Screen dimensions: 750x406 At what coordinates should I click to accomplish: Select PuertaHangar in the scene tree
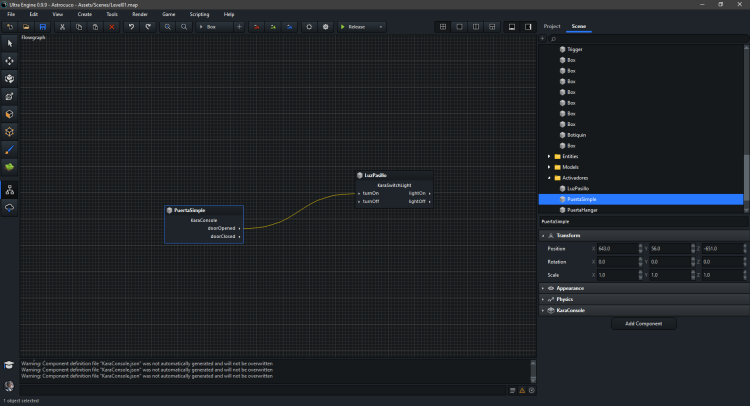pyautogui.click(x=584, y=210)
